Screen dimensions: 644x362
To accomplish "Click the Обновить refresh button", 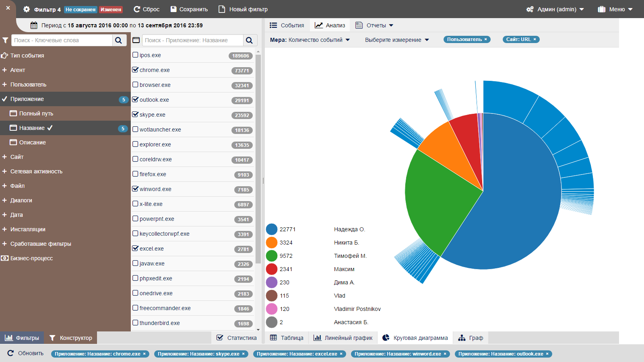I will pyautogui.click(x=26, y=353).
